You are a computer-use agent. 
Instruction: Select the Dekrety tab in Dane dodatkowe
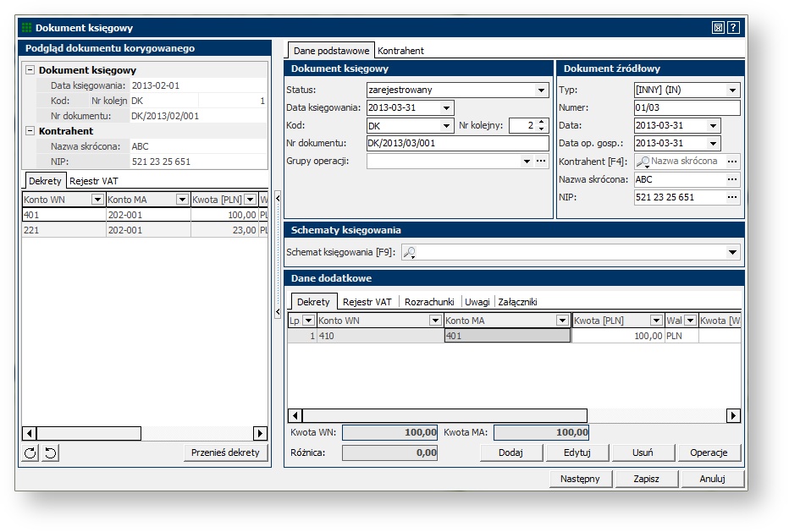313,302
